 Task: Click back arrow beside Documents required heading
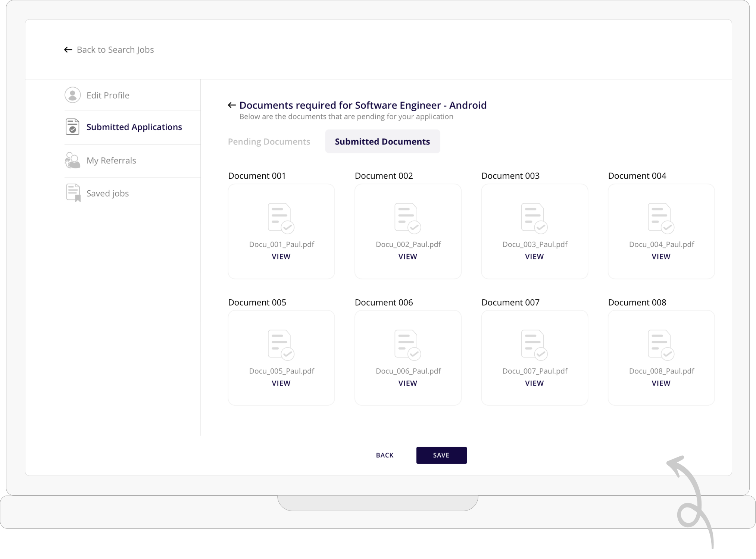point(232,105)
